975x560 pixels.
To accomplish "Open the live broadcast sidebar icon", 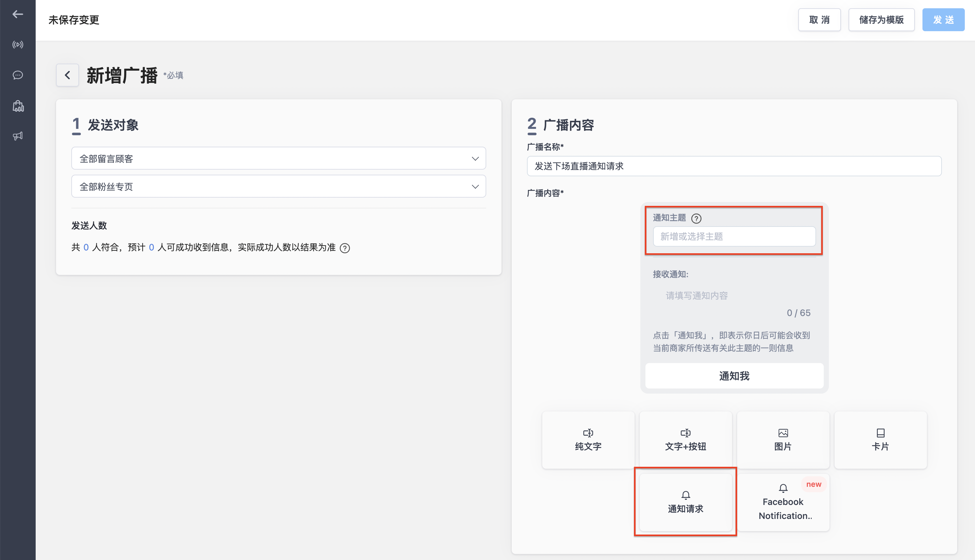I will coord(18,45).
